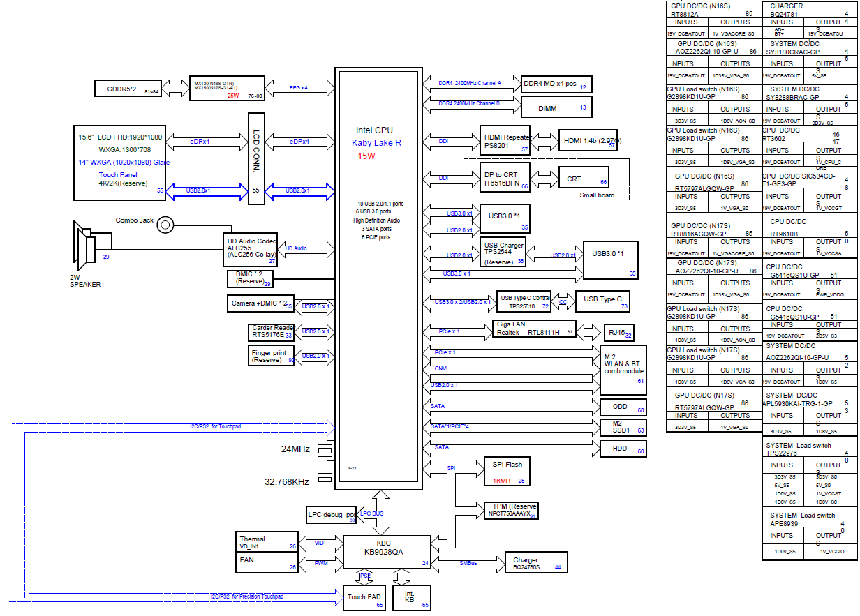Select the ODD block
This screenshot has height=616, width=860.
[623, 407]
